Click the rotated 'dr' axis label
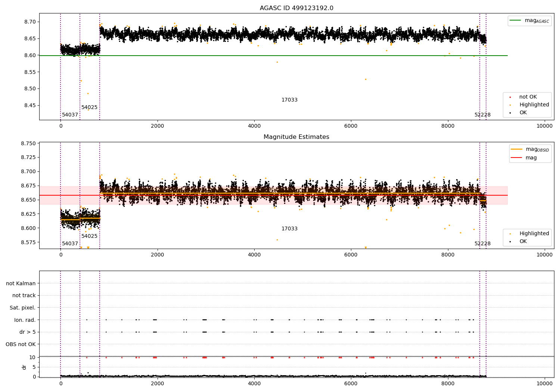 24,367
